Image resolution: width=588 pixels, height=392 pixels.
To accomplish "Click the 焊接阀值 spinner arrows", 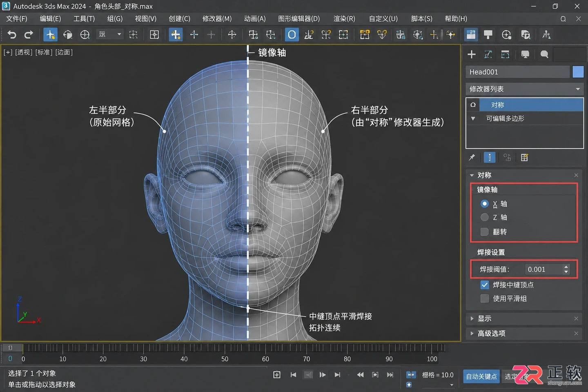I will pyautogui.click(x=566, y=269).
